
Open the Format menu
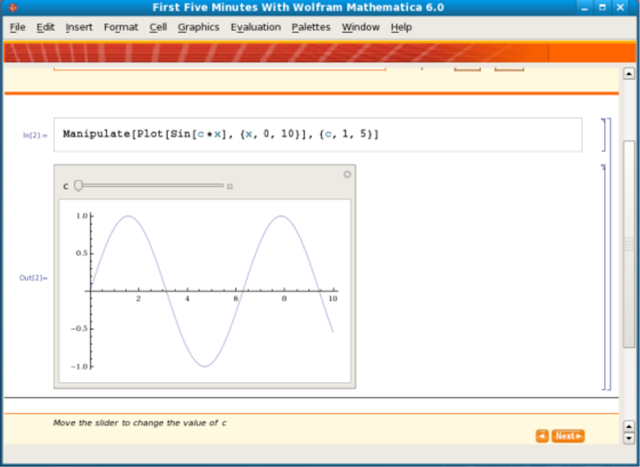point(121,27)
